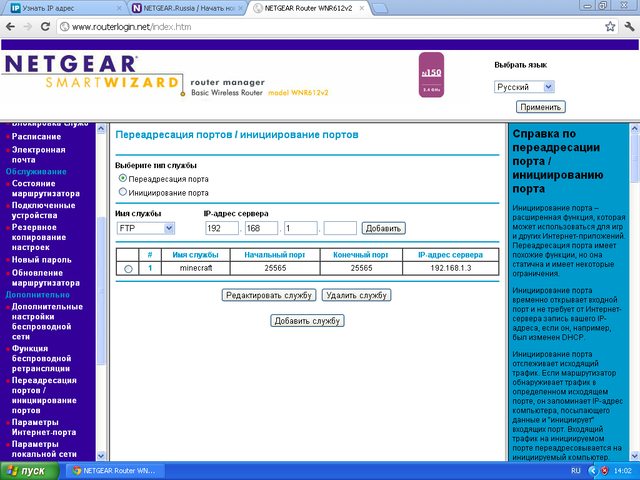Click the sidebar scrollbar thumb

101,291
